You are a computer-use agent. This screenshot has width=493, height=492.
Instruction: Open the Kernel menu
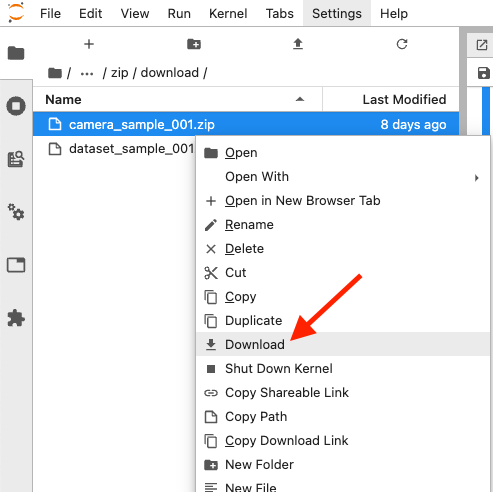pos(228,14)
